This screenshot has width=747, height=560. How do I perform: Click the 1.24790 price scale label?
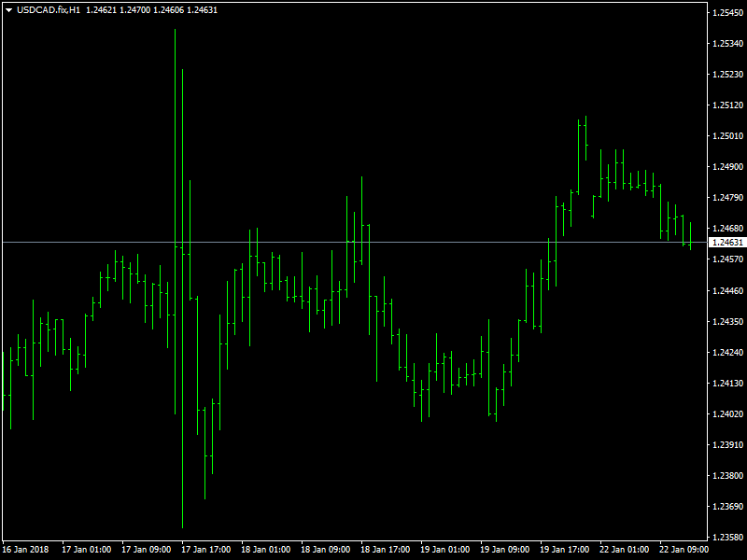pos(727,197)
